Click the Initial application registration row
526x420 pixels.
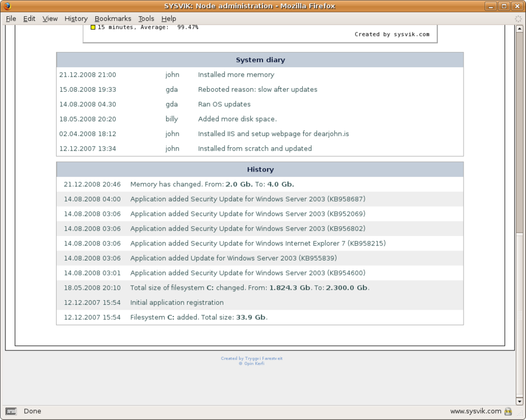point(260,303)
